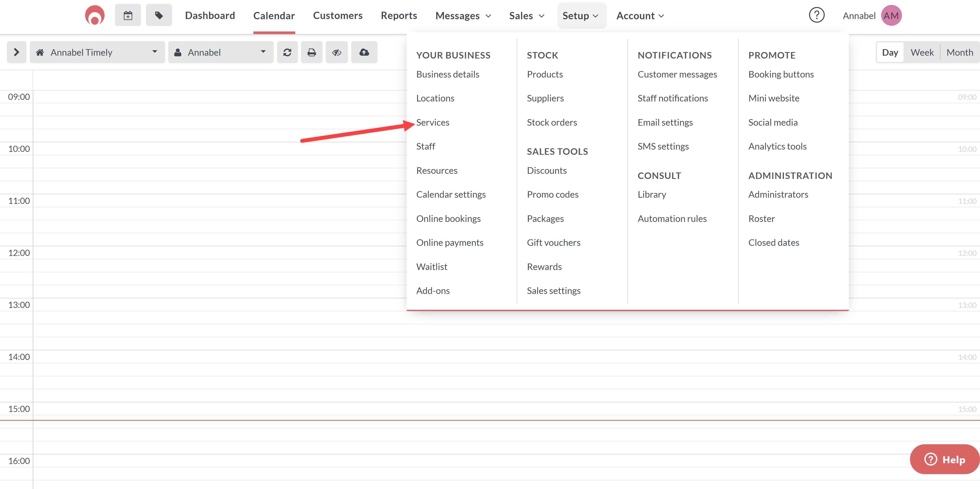Open Closed dates settings

(x=773, y=243)
